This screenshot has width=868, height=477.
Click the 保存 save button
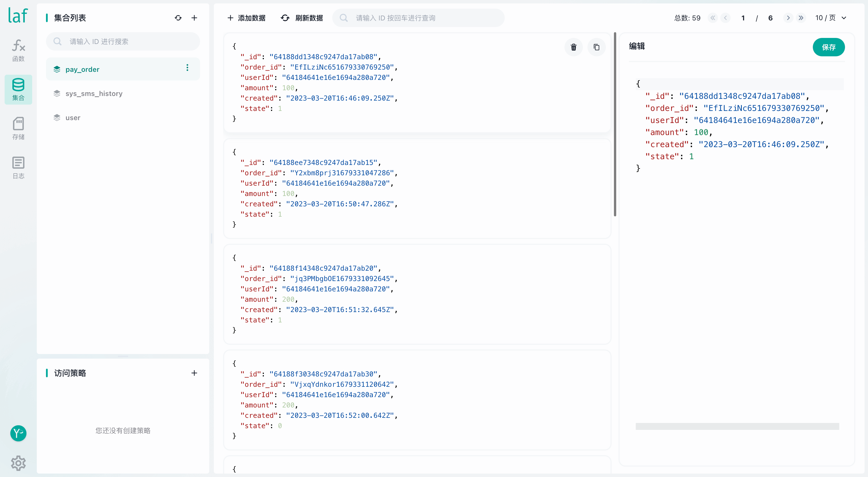coord(828,47)
